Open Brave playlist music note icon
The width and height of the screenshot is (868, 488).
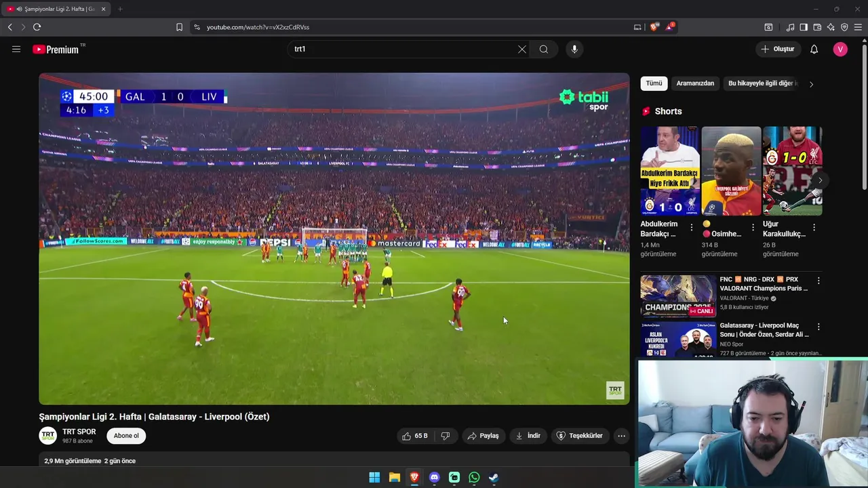[x=790, y=27]
